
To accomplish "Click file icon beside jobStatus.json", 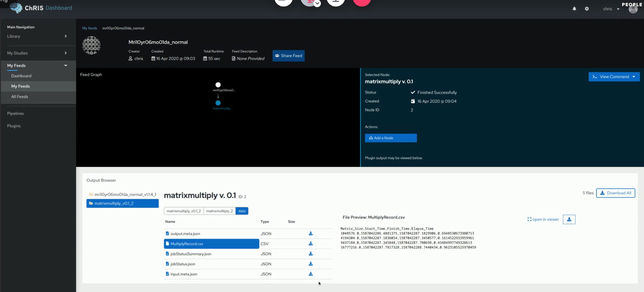I will point(167,264).
